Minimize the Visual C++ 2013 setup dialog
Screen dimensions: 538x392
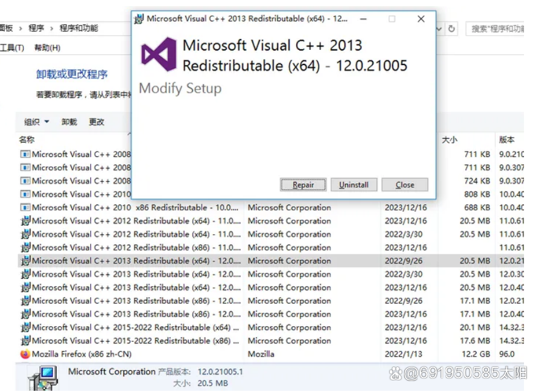pyautogui.click(x=363, y=19)
